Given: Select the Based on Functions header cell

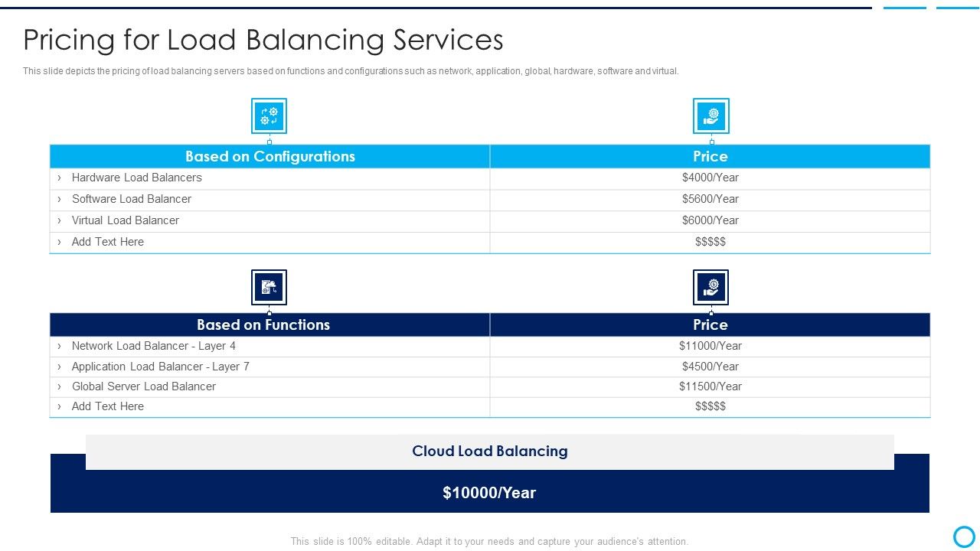Looking at the screenshot, I should pyautogui.click(x=263, y=324).
